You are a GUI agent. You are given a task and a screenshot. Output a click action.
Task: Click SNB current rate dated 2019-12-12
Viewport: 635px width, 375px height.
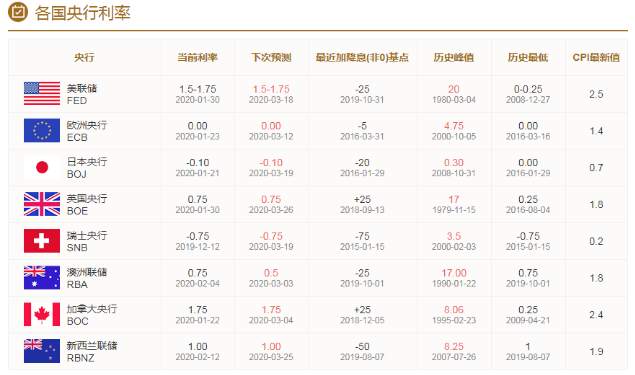(x=198, y=241)
